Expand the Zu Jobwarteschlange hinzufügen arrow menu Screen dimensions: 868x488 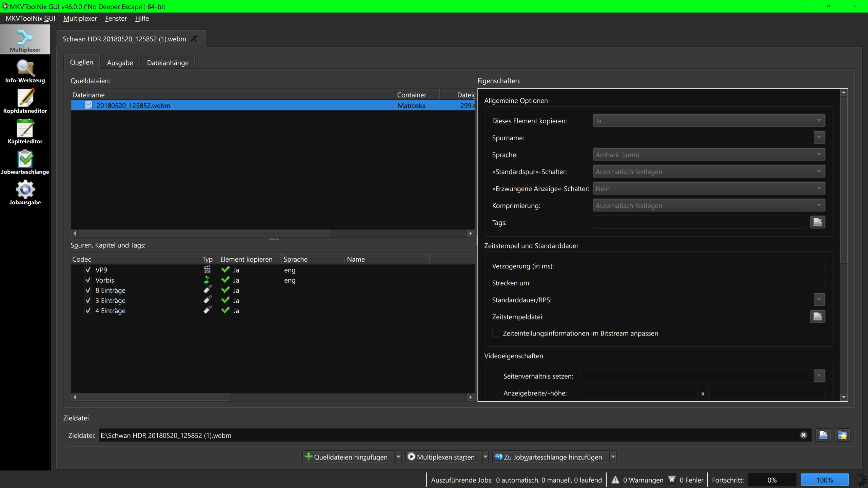[613, 457]
